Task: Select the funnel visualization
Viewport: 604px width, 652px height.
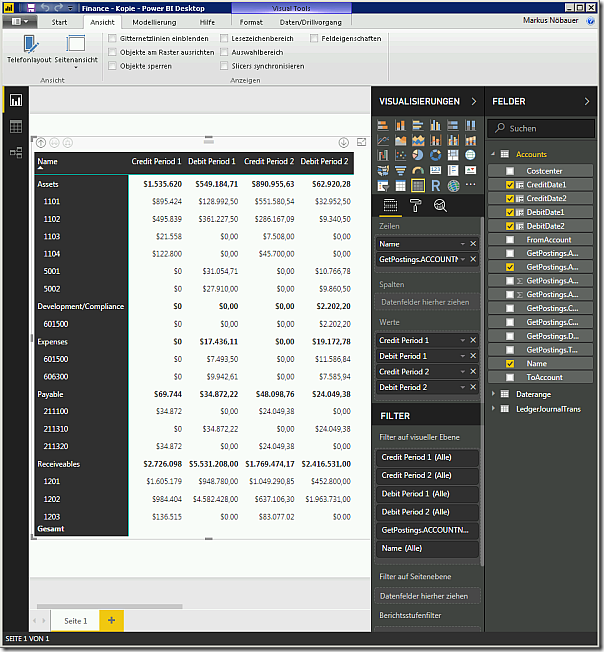Action: coord(400,170)
